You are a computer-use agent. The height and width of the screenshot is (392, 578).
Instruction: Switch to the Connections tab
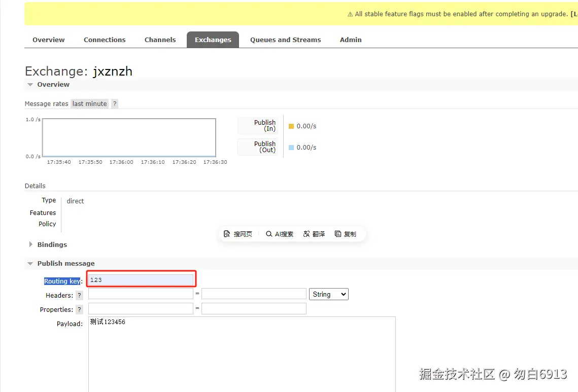coord(105,40)
